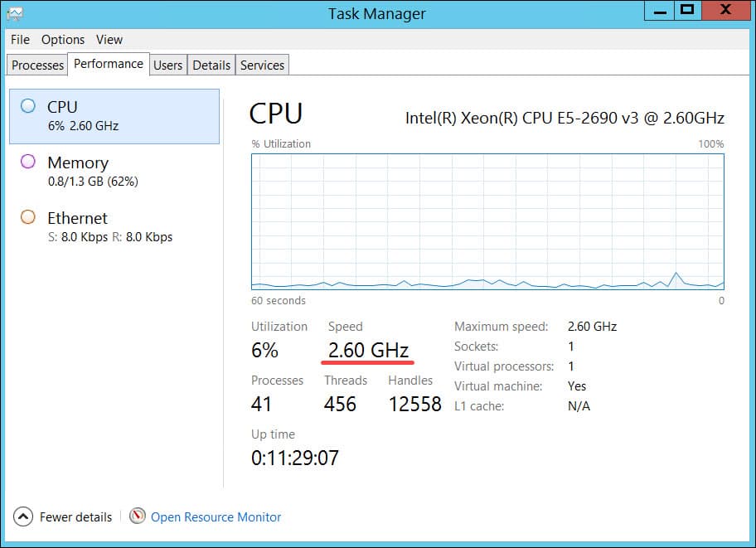756x548 pixels.
Task: Switch to the Users tab
Action: pos(168,65)
